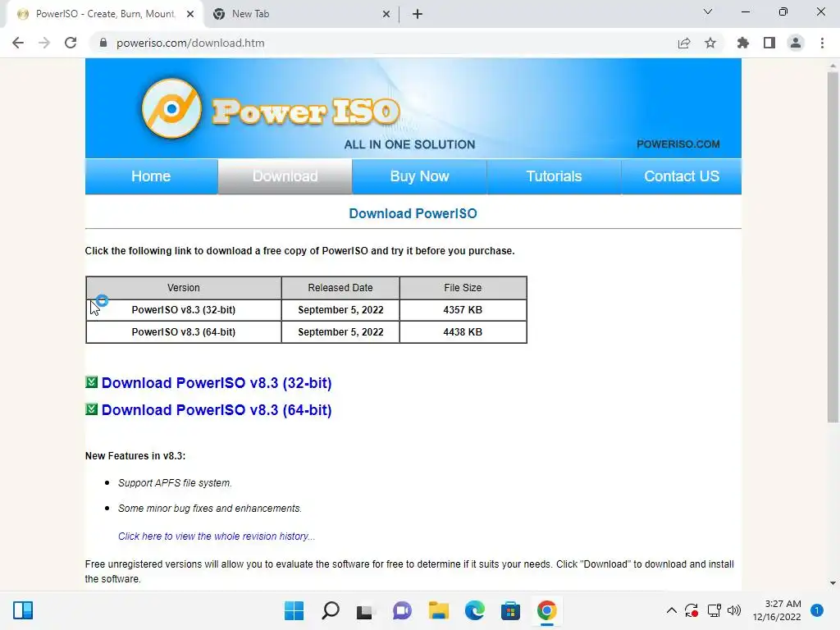Click the address bar URL
This screenshot has height=630, width=840.
click(x=190, y=43)
